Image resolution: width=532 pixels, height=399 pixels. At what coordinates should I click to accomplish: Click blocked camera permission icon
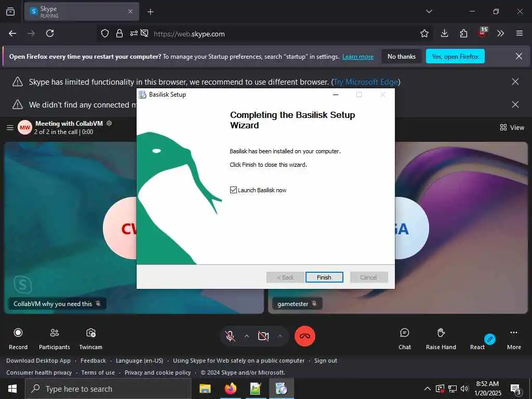144,33
